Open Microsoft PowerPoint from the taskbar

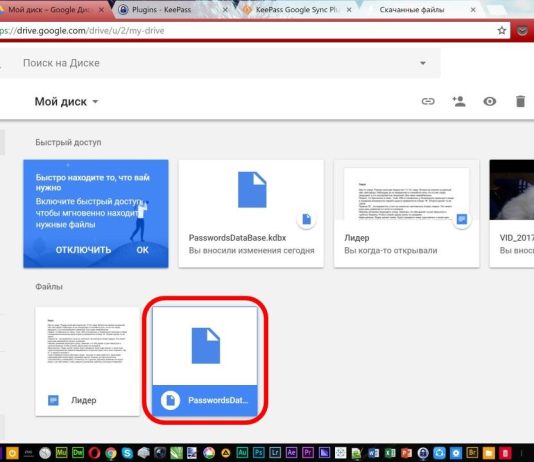point(406,453)
